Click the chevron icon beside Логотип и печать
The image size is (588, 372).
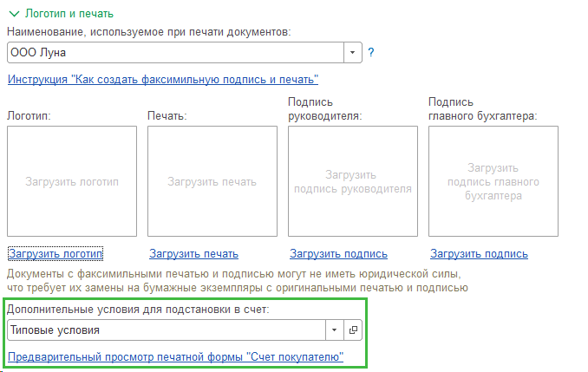click(x=13, y=14)
